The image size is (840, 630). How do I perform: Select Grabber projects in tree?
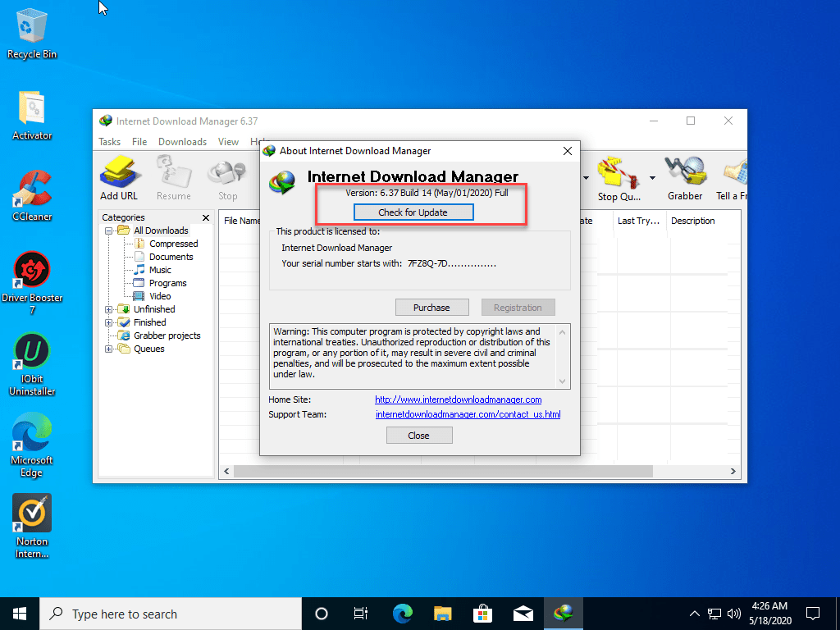click(167, 336)
